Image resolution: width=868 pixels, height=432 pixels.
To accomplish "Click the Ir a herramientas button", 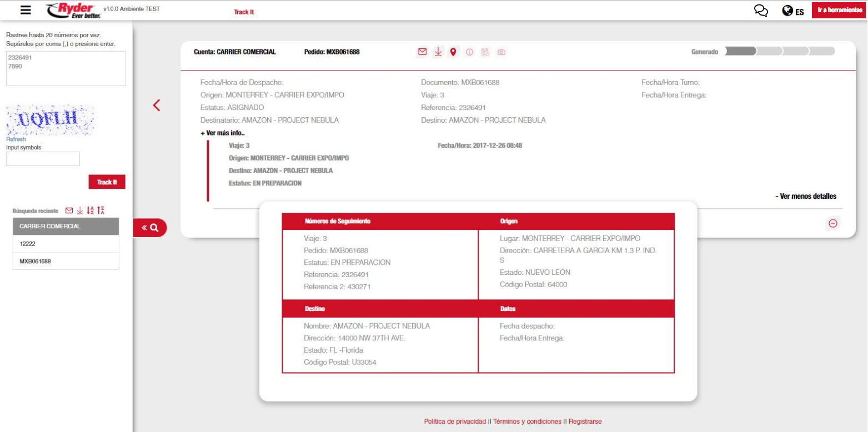I will pyautogui.click(x=840, y=11).
